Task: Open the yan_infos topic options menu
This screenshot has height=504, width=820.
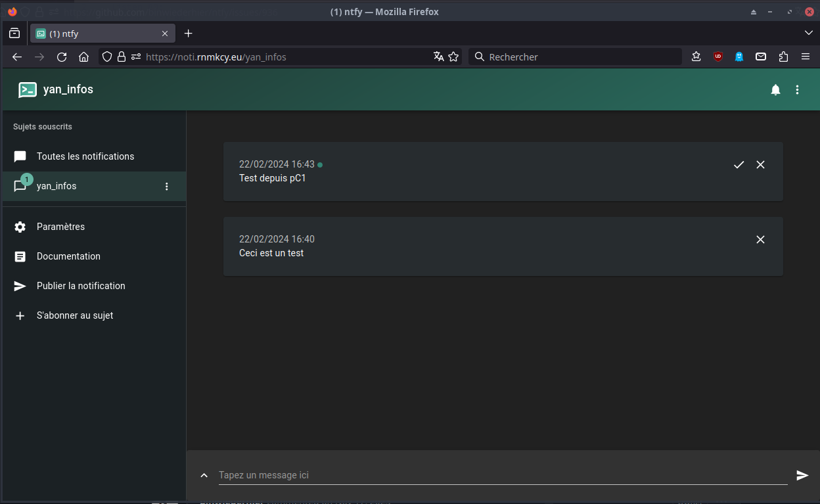Action: point(166,187)
